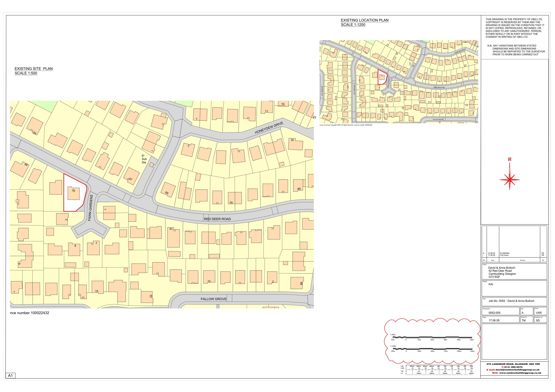Click "FALLOW GROVE" label on the site plan
This screenshot has height=392, width=555.
(213, 299)
